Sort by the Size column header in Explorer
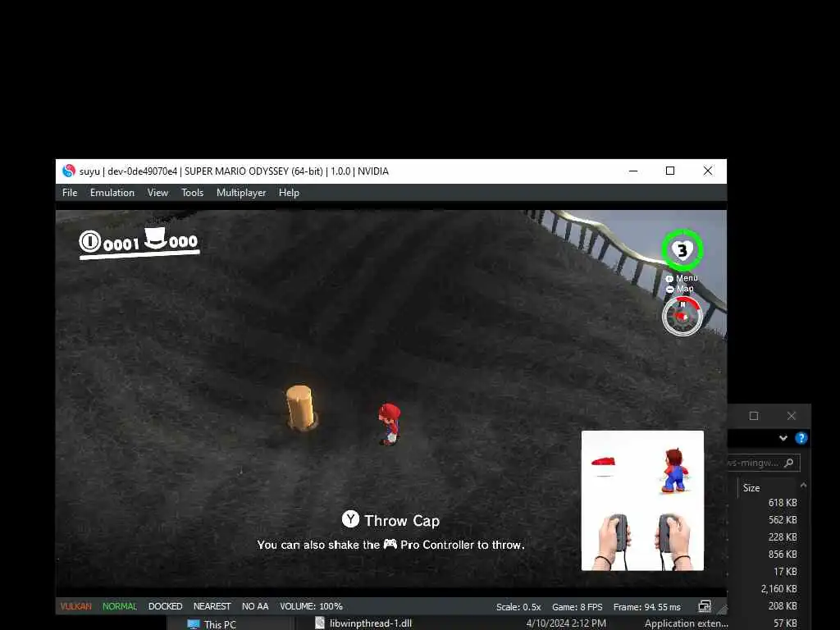The width and height of the screenshot is (840, 630). (x=751, y=488)
